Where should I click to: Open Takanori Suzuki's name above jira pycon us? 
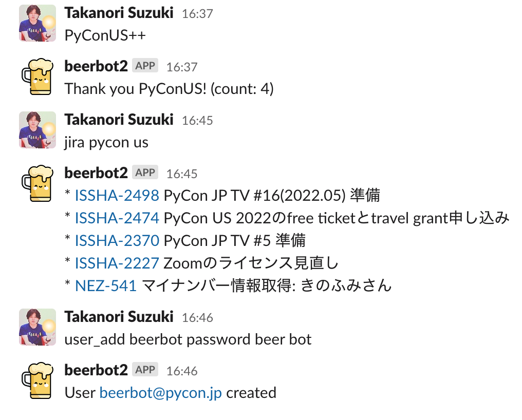119,120
